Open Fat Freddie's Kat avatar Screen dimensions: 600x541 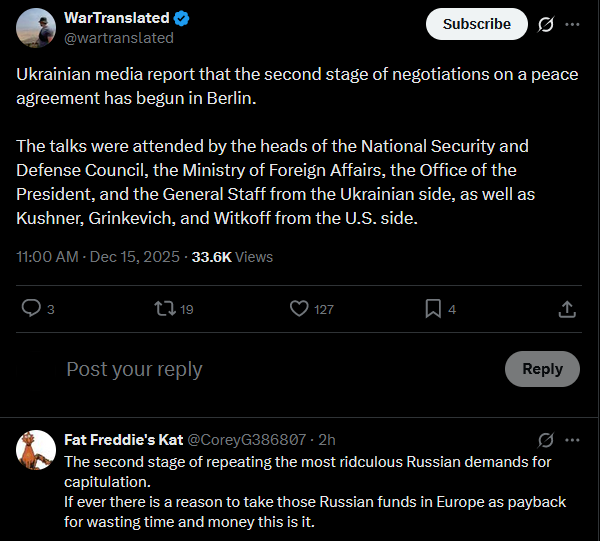pos(36,451)
